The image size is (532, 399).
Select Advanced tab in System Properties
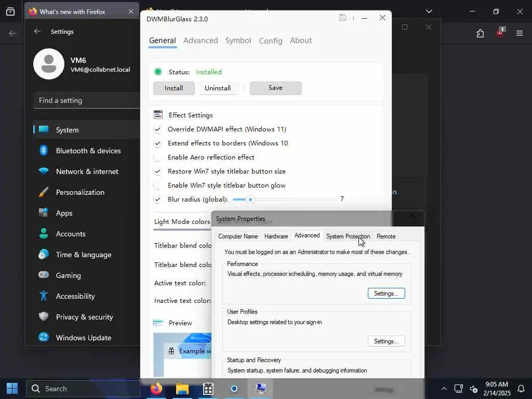click(307, 235)
